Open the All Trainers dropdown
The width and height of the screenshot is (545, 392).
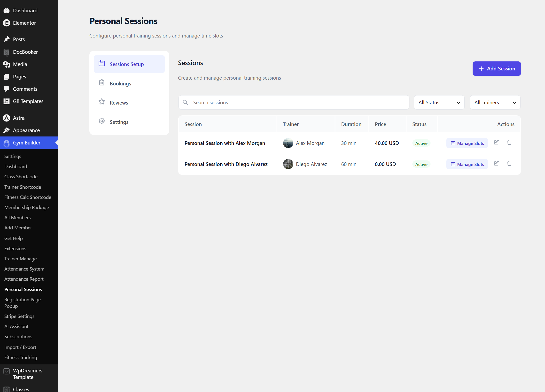pyautogui.click(x=495, y=102)
